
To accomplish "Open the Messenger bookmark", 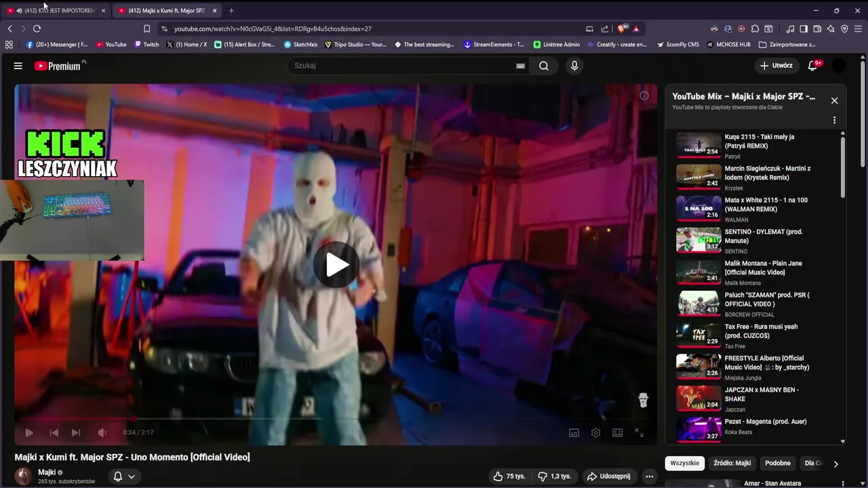I will pyautogui.click(x=57, y=45).
